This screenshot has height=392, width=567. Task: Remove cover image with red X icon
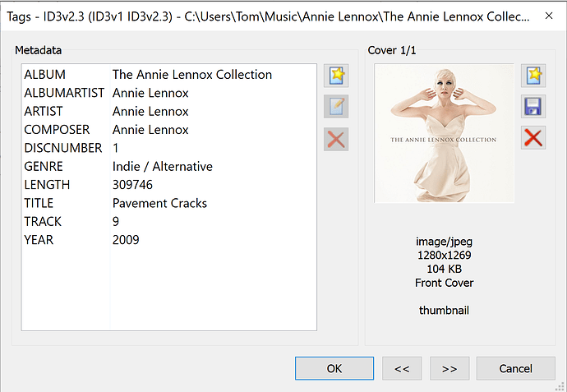click(533, 138)
